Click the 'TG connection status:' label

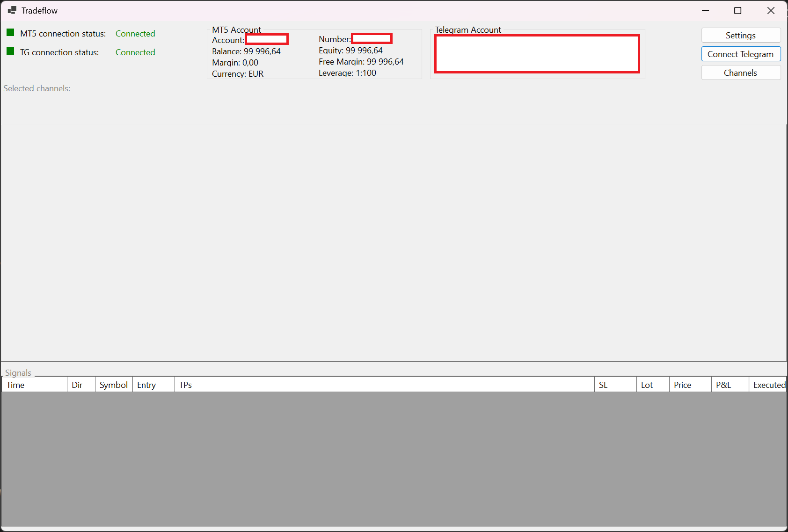point(59,52)
